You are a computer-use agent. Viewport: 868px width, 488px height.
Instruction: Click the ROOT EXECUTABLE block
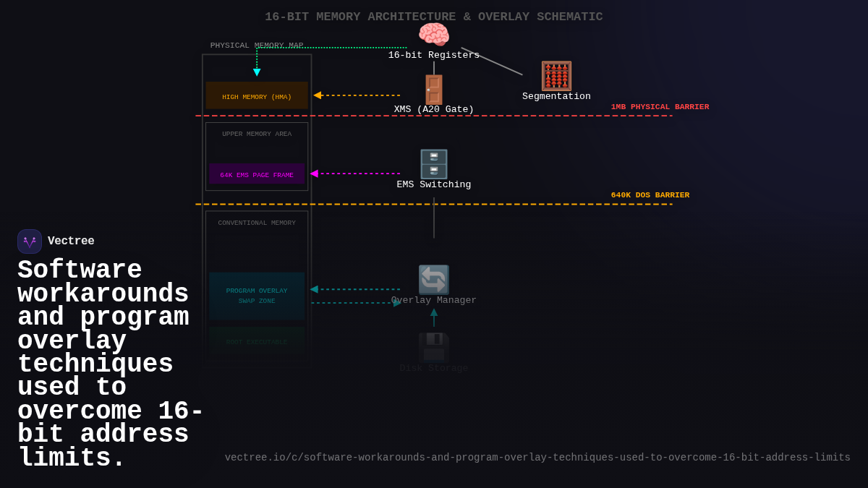click(x=257, y=342)
